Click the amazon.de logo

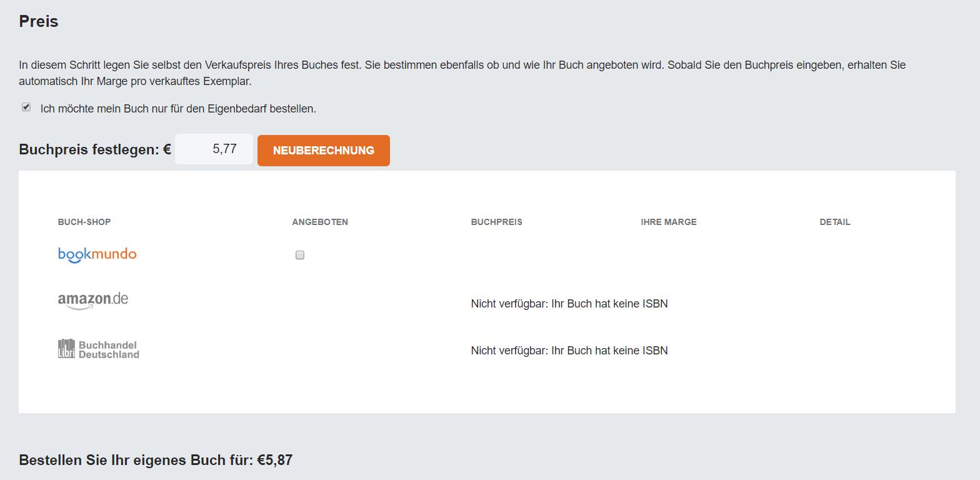[x=93, y=301]
